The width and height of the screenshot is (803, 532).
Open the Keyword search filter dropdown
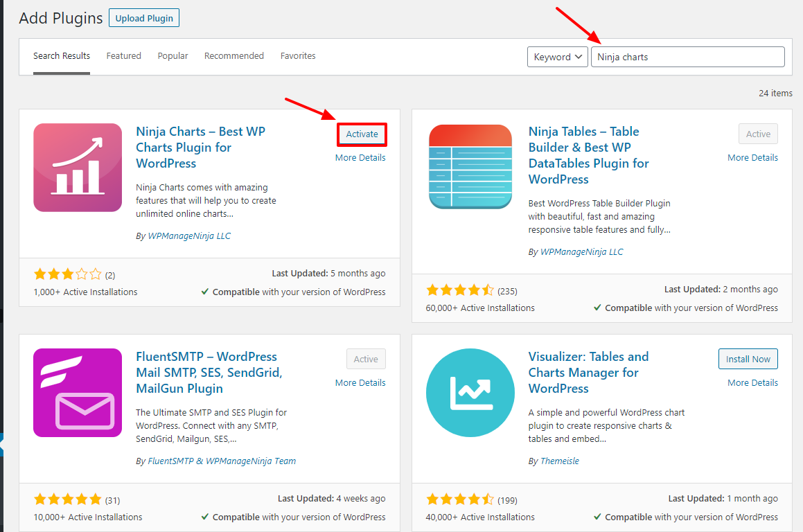pyautogui.click(x=557, y=56)
